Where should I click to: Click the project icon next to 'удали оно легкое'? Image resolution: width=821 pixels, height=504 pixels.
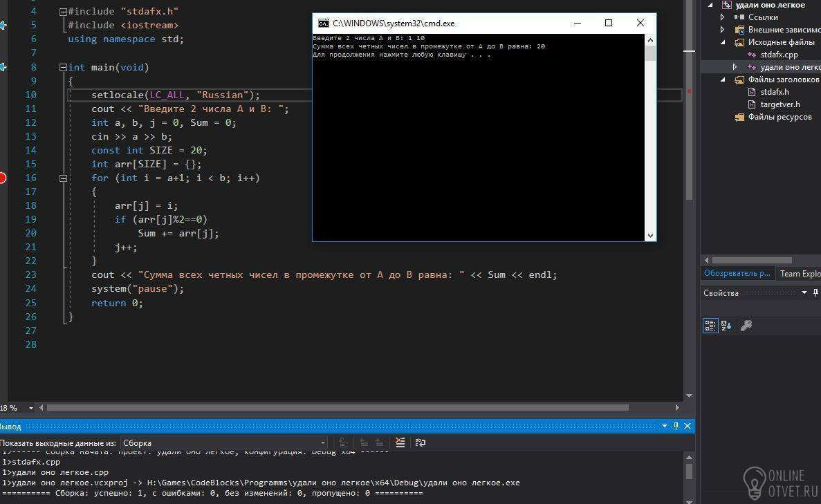[726, 6]
